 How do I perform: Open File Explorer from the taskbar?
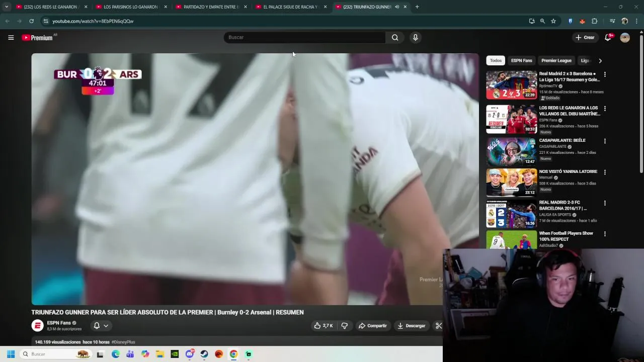pyautogui.click(x=159, y=354)
